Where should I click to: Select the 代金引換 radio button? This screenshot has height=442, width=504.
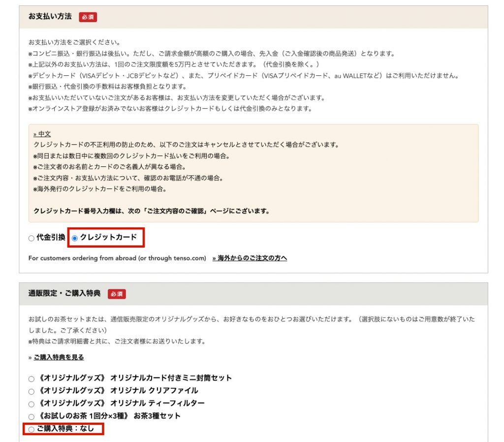tap(31, 238)
